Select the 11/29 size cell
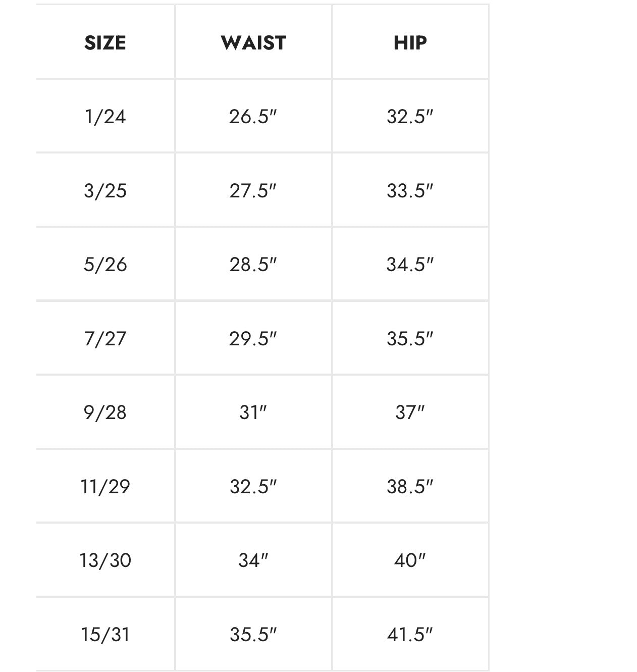This screenshot has width=637, height=672. tap(105, 486)
